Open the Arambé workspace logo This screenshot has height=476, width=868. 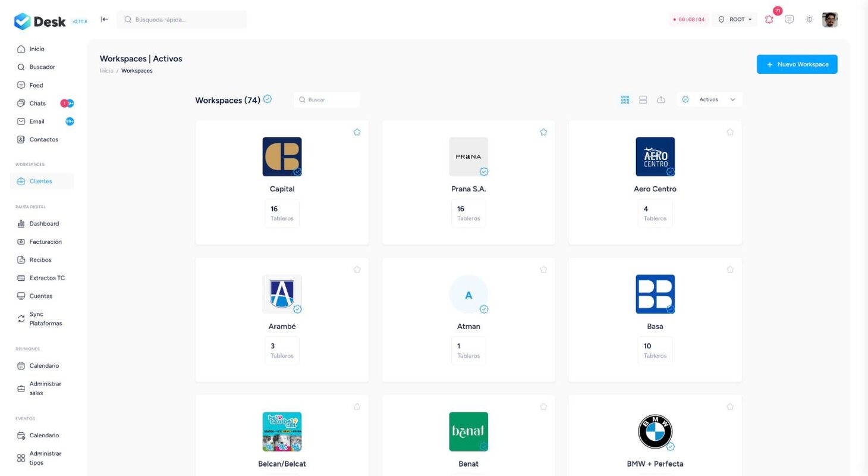tap(282, 294)
